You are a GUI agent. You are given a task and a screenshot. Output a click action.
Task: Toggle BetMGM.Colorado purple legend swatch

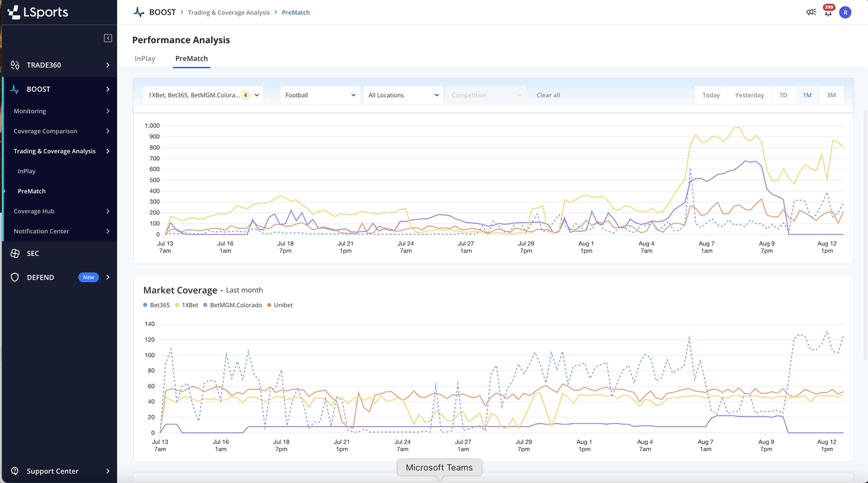coord(205,305)
